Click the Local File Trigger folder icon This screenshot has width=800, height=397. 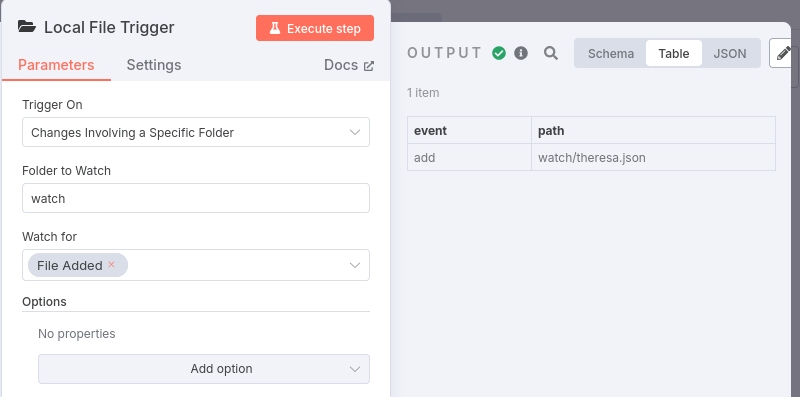27,27
